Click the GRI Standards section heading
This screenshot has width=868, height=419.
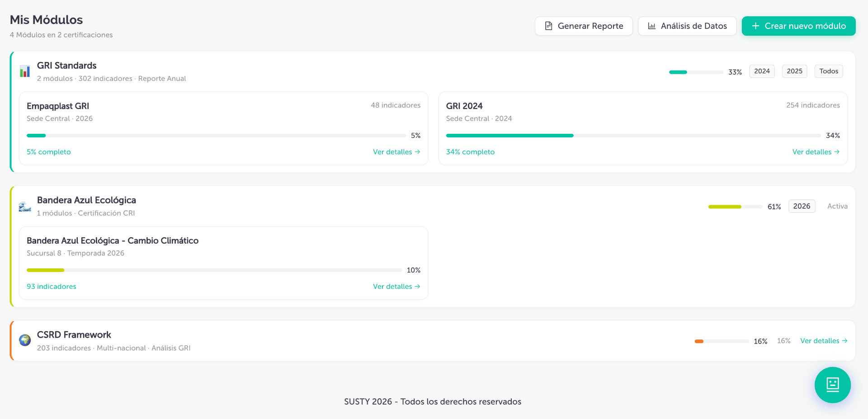pyautogui.click(x=67, y=66)
